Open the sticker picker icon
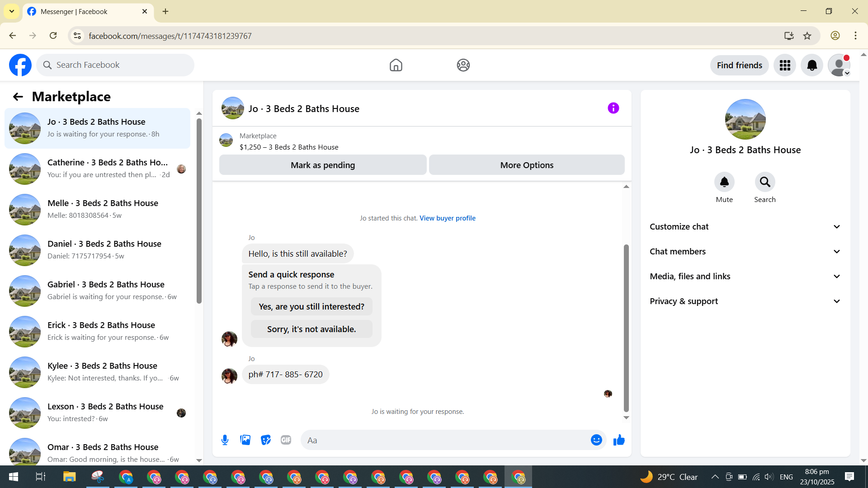The image size is (868, 488). [266, 440]
